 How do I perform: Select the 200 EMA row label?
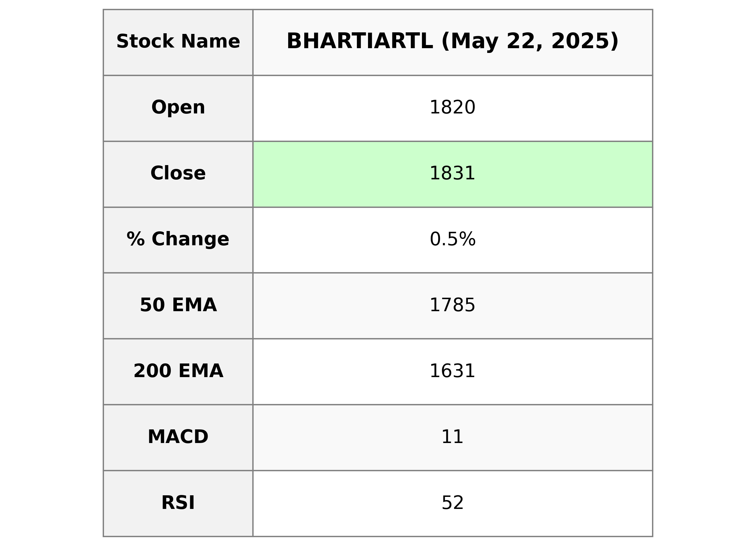[178, 371]
